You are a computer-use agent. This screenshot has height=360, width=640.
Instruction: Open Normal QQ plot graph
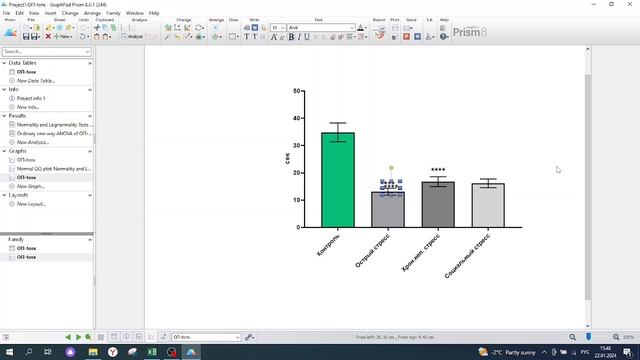(54, 169)
